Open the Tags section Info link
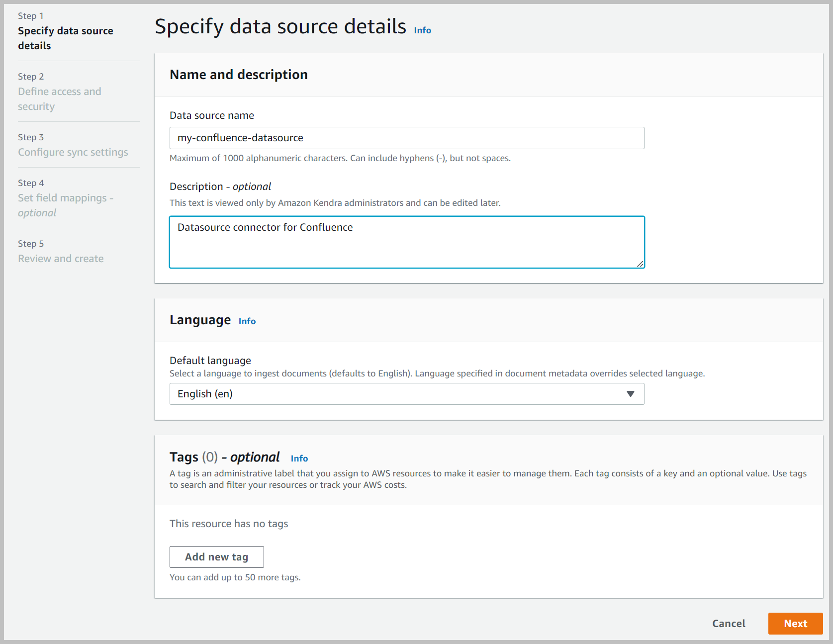The image size is (833, 644). pyautogui.click(x=299, y=458)
